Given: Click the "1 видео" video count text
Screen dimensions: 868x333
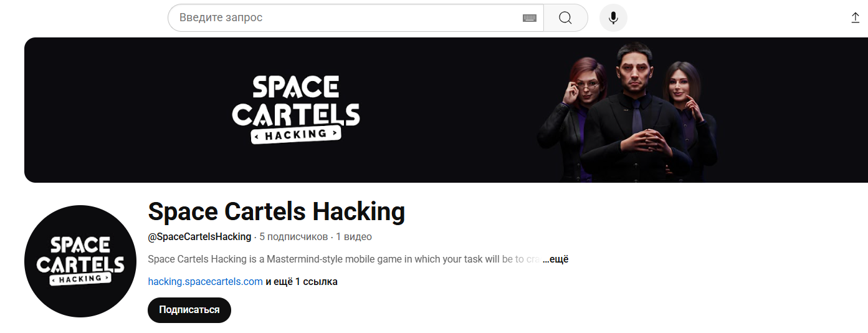Looking at the screenshot, I should coord(354,237).
